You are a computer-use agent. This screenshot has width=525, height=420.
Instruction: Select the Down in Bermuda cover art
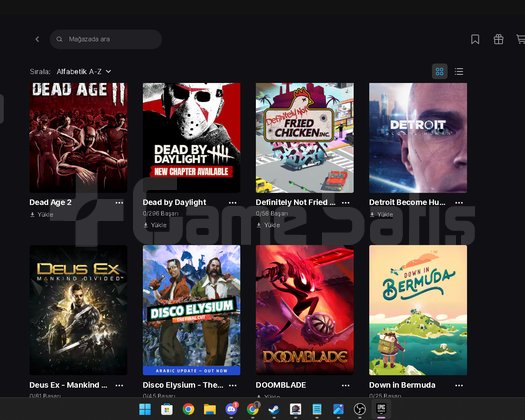pos(418,310)
